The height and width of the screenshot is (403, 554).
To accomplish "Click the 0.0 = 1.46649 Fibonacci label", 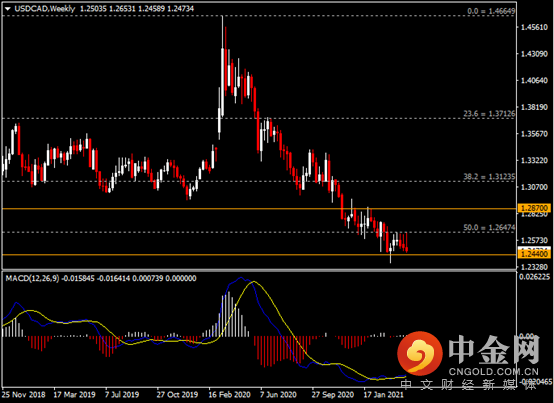I will coord(491,11).
